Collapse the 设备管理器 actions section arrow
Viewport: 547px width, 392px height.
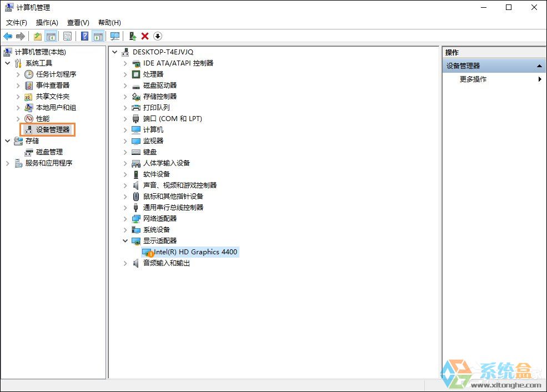coord(539,66)
